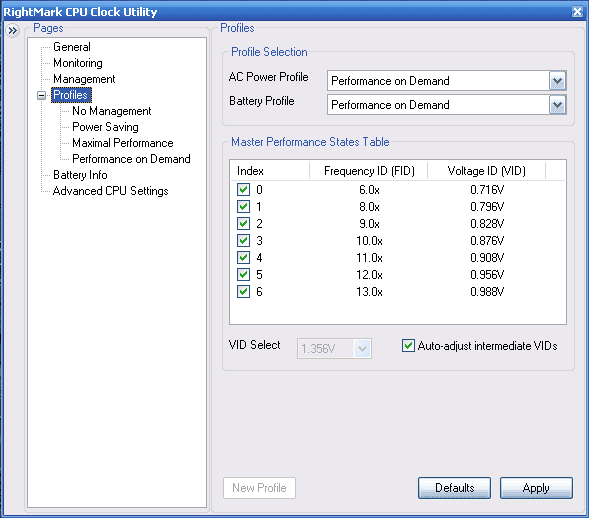Screen dimensions: 589x518
Task: Toggle performance state index 6 checkbox
Action: tap(243, 291)
